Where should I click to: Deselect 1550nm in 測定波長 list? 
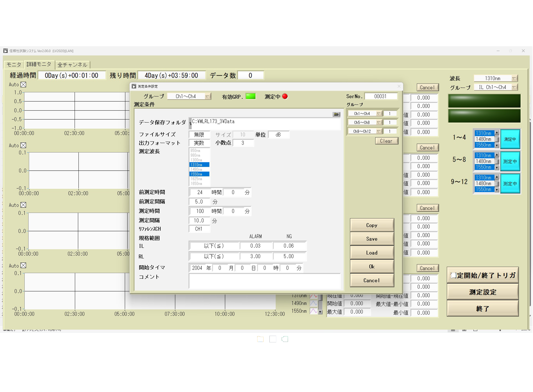coord(199,174)
